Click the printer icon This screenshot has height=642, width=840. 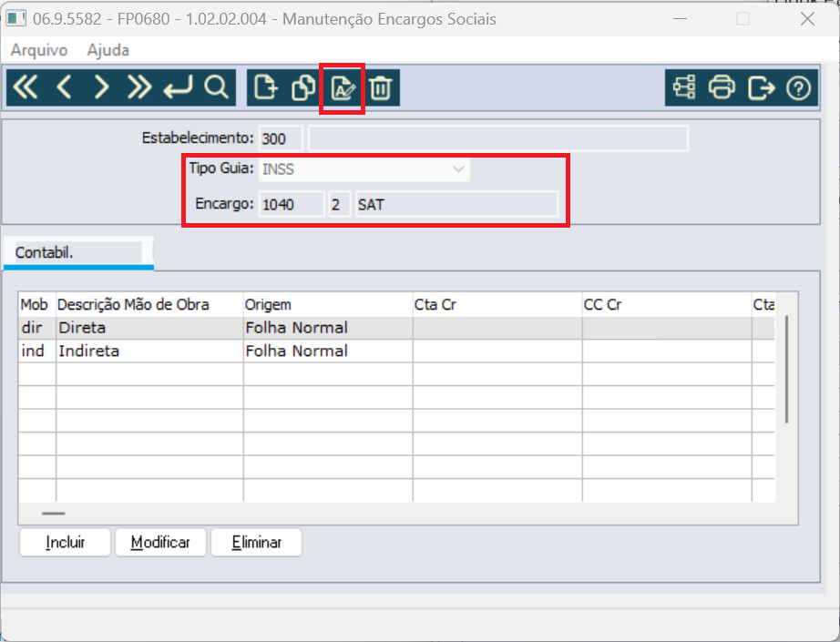[722, 87]
